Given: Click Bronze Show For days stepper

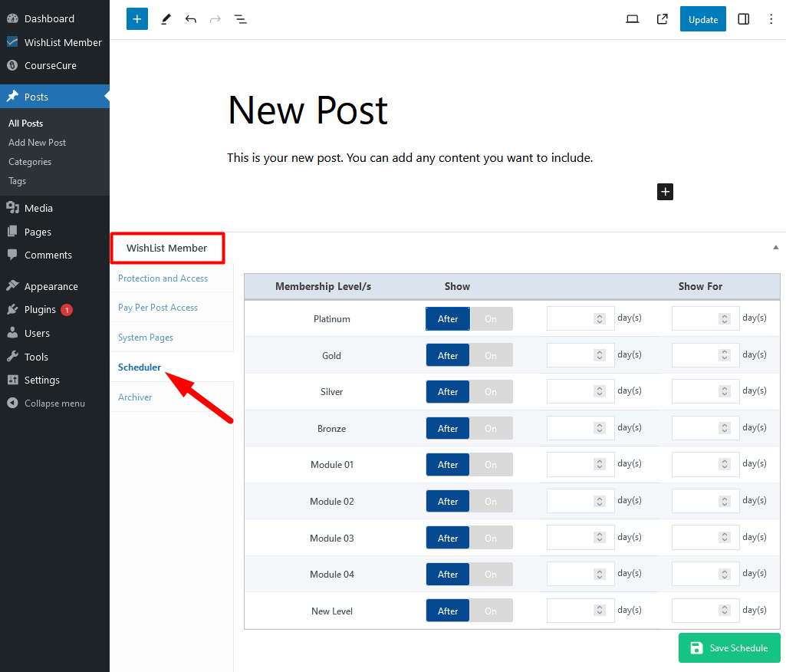Looking at the screenshot, I should pos(725,428).
